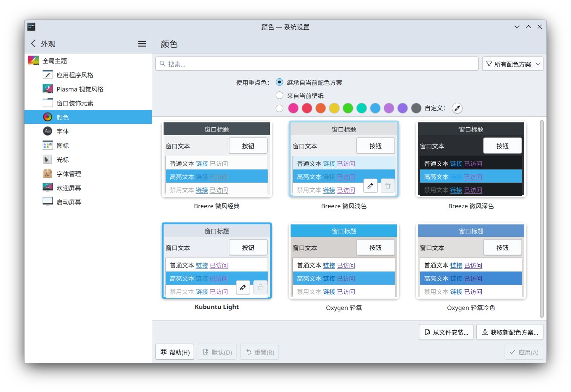Select the radio button beside color dots
Viewport: 571px width, 392px height.
pos(279,108)
